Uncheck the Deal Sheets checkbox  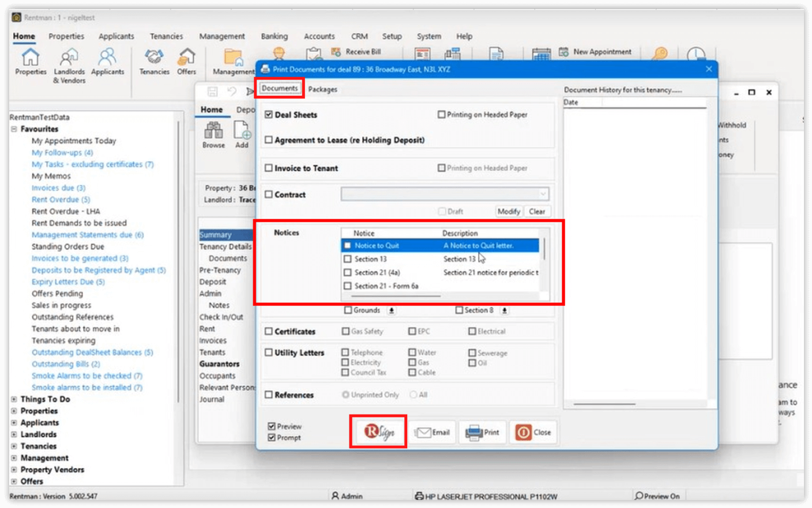click(x=269, y=115)
